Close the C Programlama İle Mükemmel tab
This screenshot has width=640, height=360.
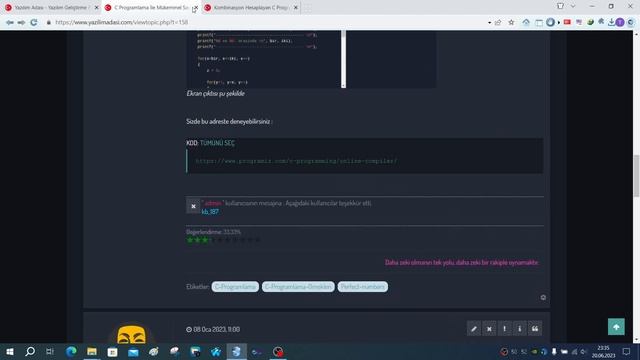tap(196, 7)
